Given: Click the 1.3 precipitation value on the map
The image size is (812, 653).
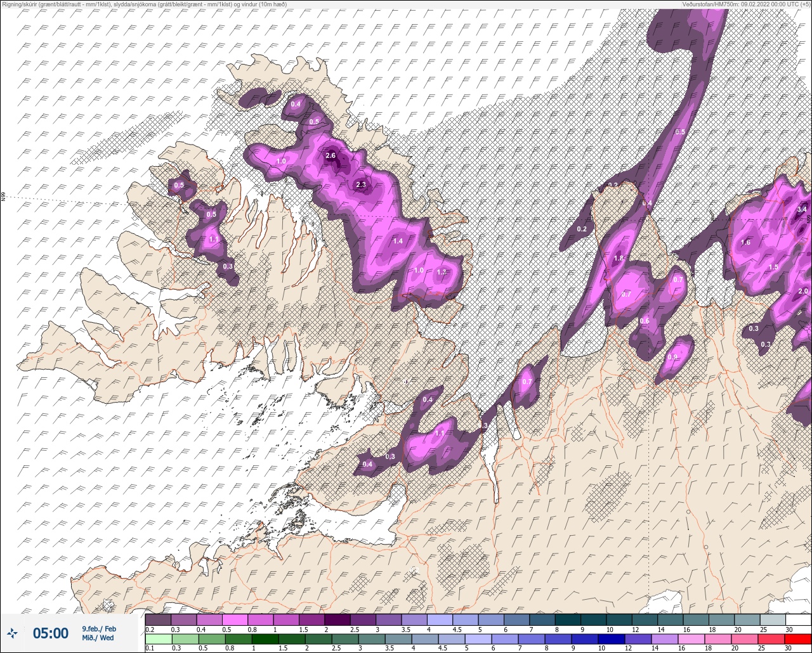Looking at the screenshot, I should click(442, 271).
